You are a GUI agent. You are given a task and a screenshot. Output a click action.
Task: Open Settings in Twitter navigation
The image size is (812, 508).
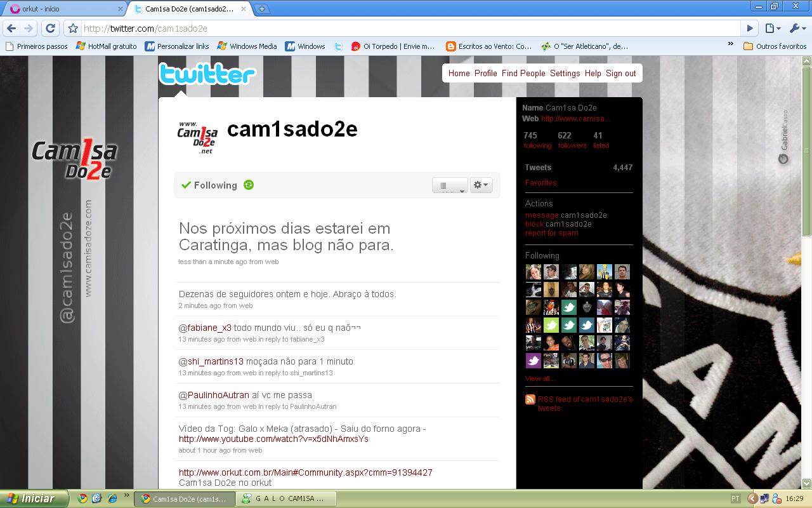point(565,73)
